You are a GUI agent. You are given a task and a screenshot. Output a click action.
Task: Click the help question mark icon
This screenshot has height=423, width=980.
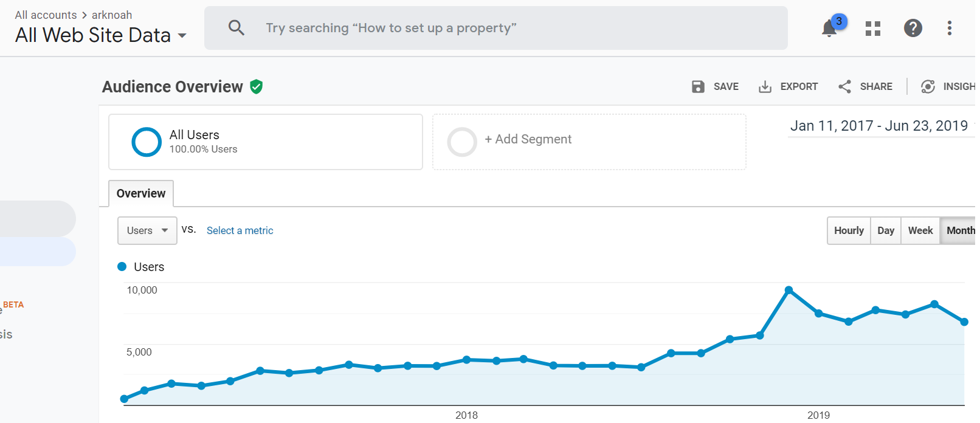[x=913, y=28]
